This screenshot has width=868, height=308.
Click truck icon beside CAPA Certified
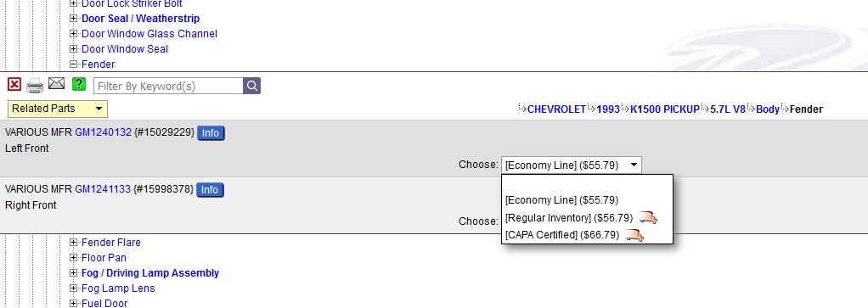(x=634, y=236)
